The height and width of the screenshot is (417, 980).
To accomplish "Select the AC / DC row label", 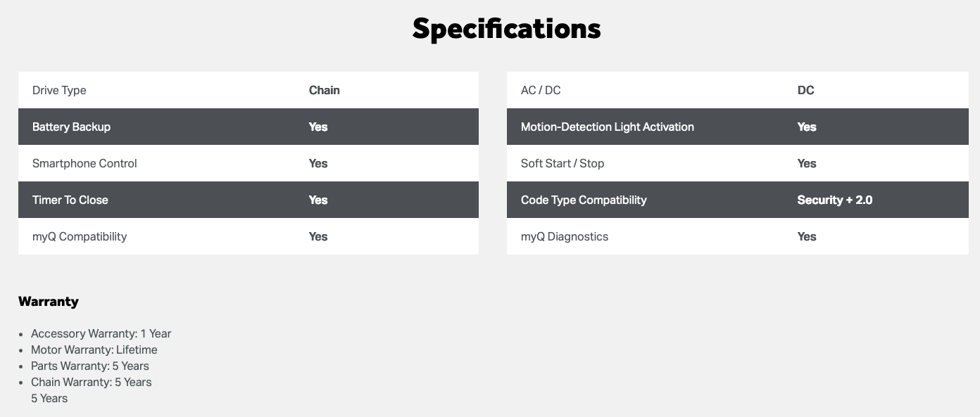I will click(x=541, y=90).
